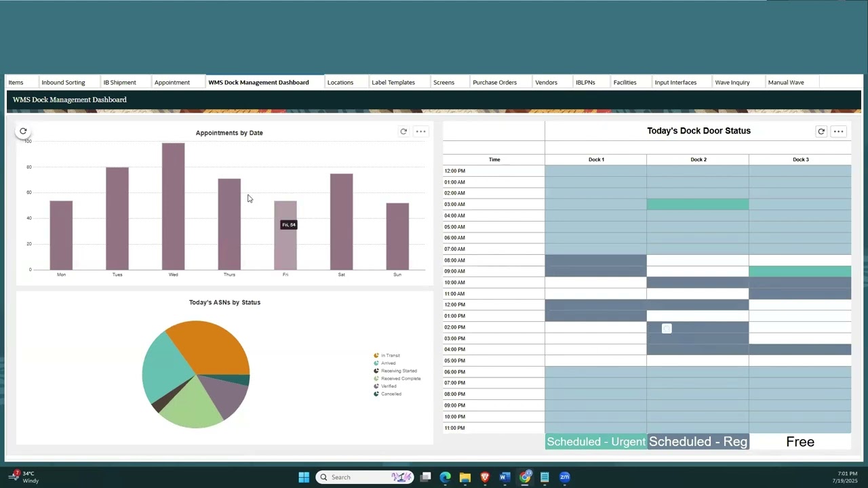This screenshot has height=488, width=868.
Task: Select the Wed bar in appointments chart
Action: pos(173,206)
